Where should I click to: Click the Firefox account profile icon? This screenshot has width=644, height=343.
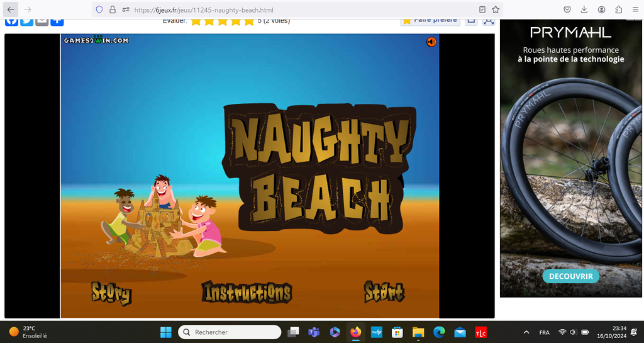(602, 9)
